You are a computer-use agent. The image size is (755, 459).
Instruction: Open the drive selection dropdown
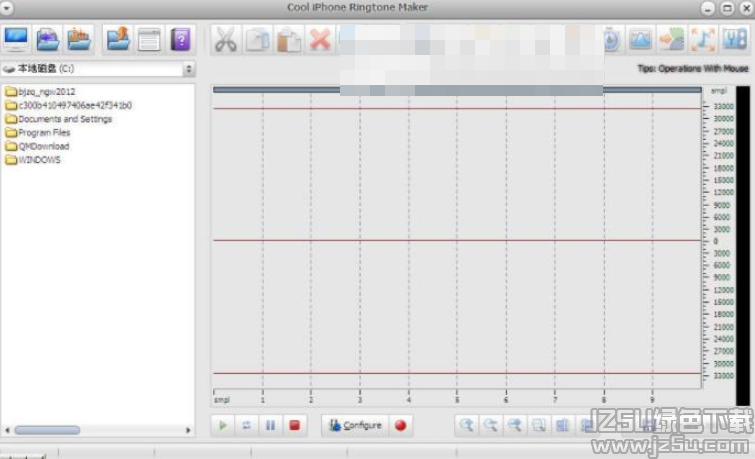point(189,69)
